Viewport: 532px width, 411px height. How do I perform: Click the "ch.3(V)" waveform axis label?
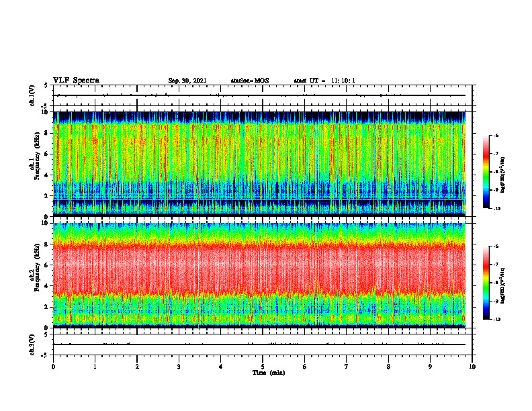[32, 345]
